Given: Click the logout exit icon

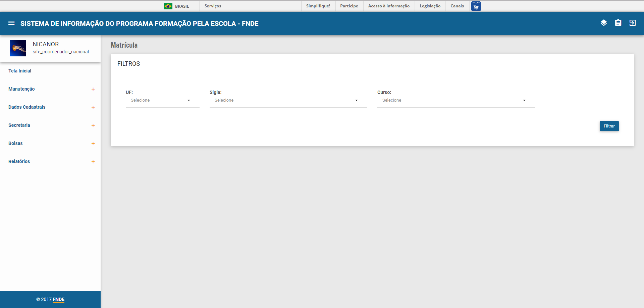Looking at the screenshot, I should (x=632, y=23).
